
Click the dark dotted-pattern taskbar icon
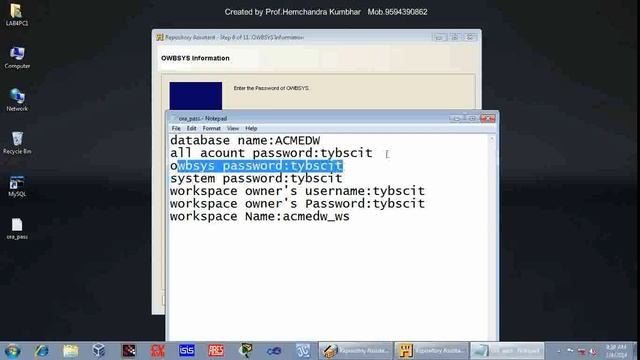coord(129,351)
